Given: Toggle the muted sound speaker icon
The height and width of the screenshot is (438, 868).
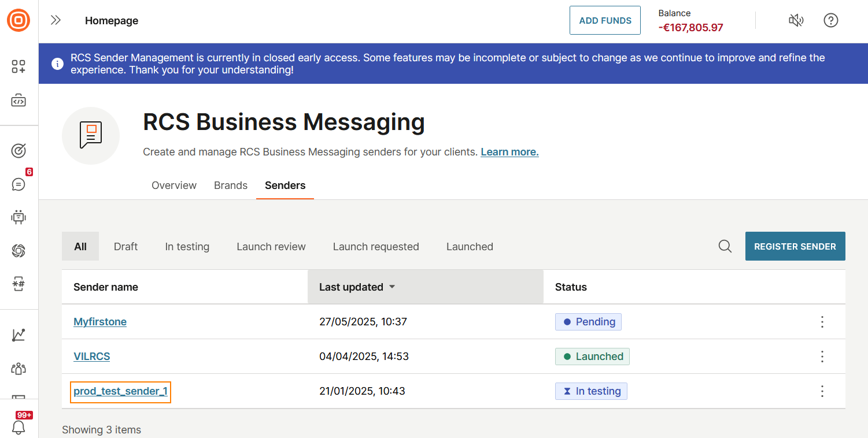Looking at the screenshot, I should point(796,20).
